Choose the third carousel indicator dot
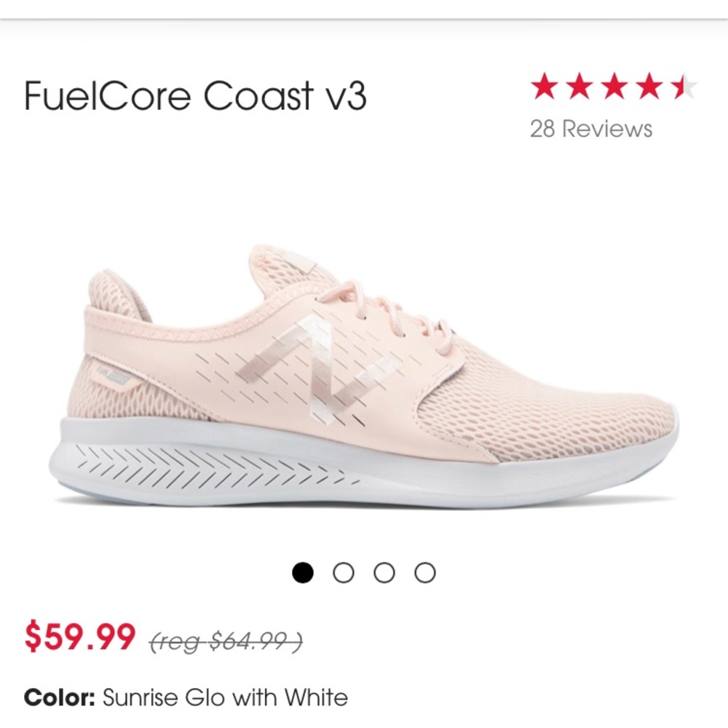Viewport: 728px width, 728px height. pos(382,571)
